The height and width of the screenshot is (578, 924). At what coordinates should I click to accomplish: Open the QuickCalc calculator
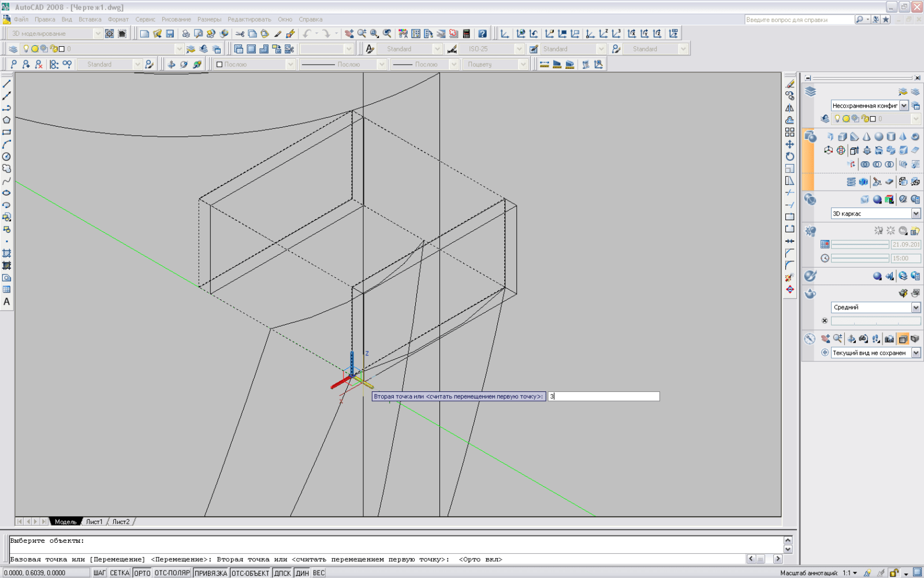tap(467, 34)
